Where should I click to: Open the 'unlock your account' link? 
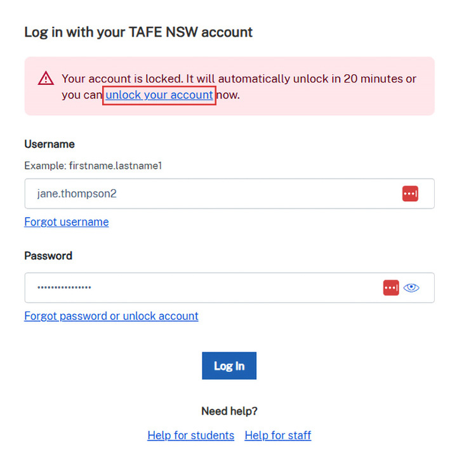tap(159, 95)
